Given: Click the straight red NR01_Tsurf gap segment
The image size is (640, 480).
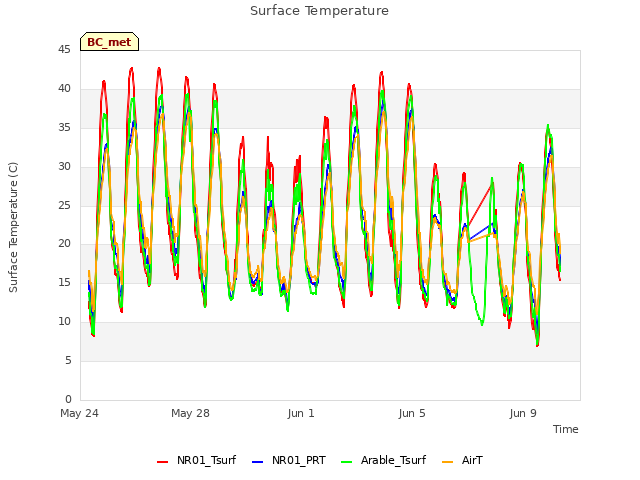Looking at the screenshot, I should (480, 205).
